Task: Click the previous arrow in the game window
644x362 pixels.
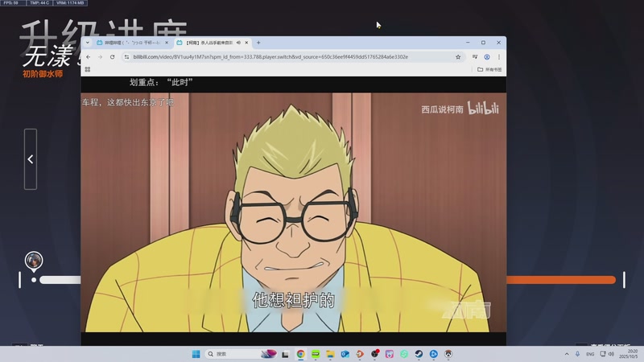Action: pyautogui.click(x=31, y=159)
